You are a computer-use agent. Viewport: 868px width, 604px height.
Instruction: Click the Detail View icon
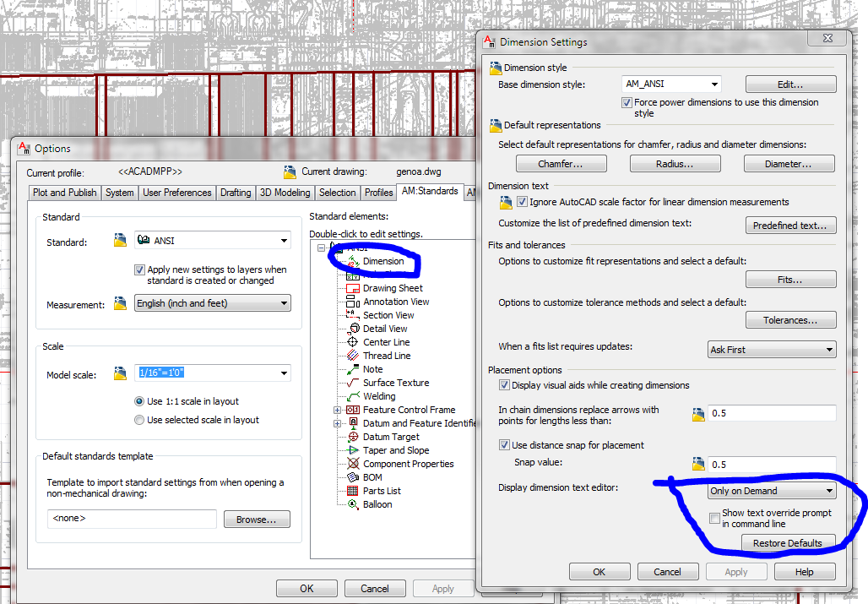click(353, 329)
